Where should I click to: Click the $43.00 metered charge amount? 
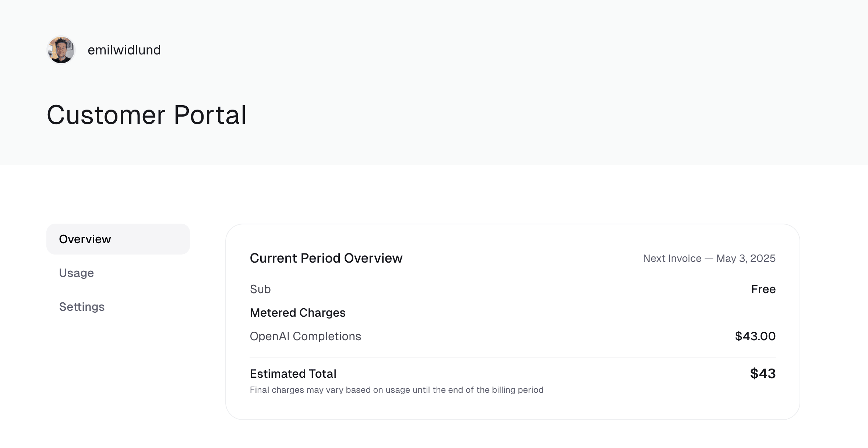pos(755,336)
